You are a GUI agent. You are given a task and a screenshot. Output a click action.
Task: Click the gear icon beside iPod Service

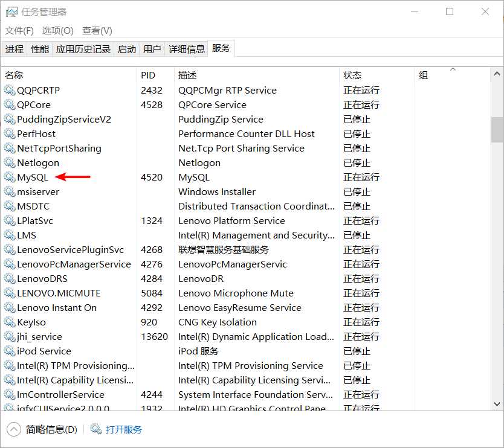click(x=10, y=351)
